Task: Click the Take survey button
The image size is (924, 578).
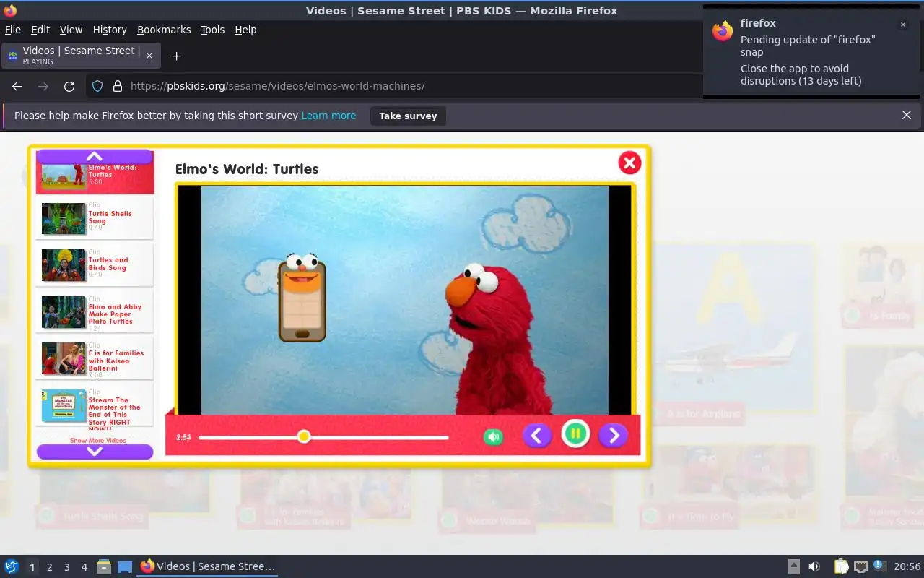Action: 408,116
